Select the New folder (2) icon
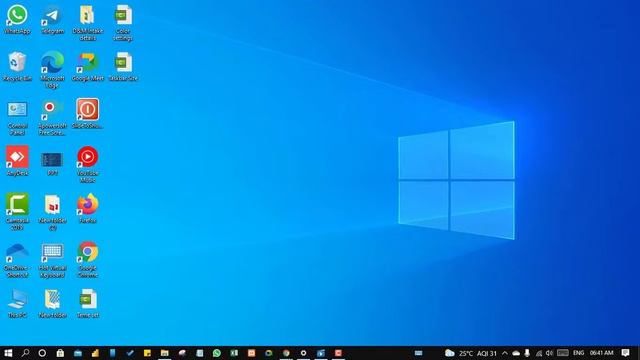The image size is (640, 360). (x=52, y=213)
